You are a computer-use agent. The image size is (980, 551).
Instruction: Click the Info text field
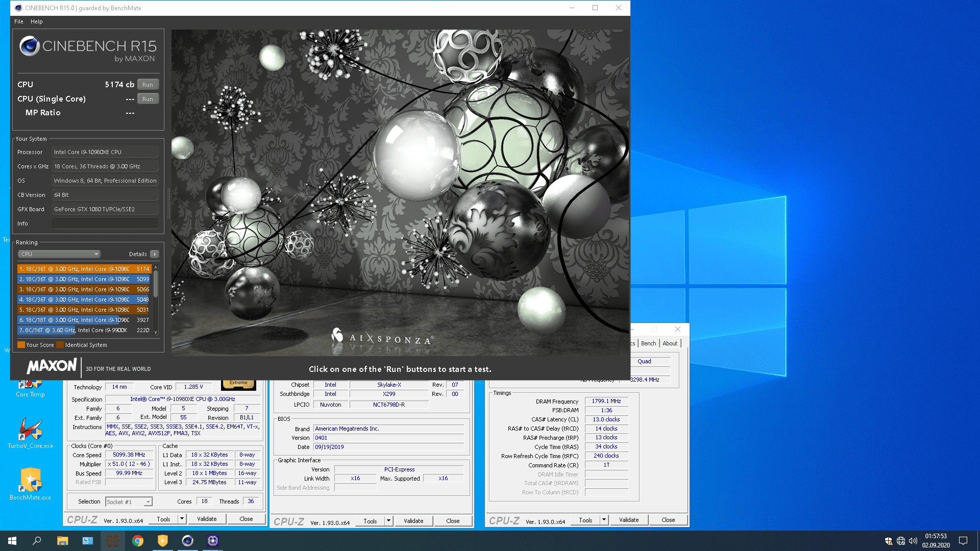105,223
